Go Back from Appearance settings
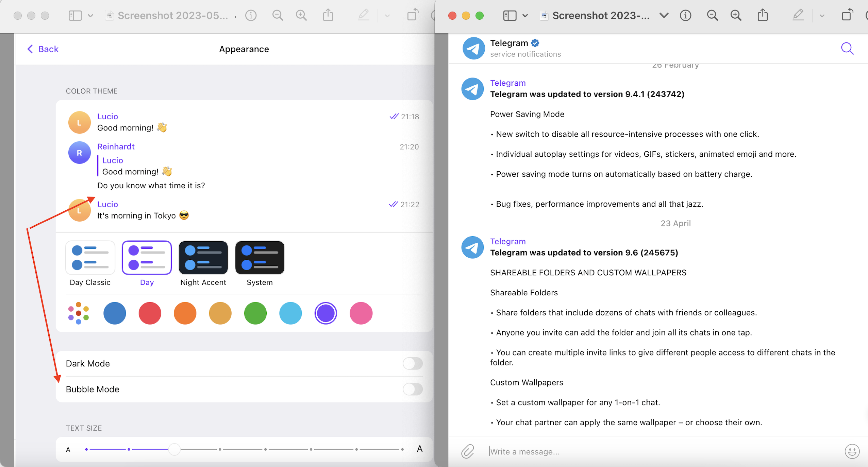Screen dimensions: 868x467 [43, 49]
